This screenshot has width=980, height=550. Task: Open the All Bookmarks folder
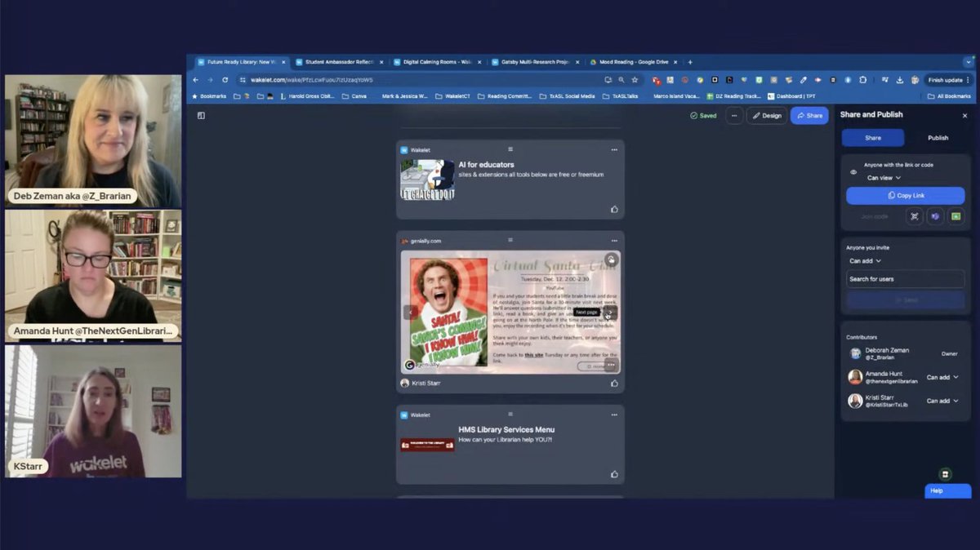(x=949, y=96)
